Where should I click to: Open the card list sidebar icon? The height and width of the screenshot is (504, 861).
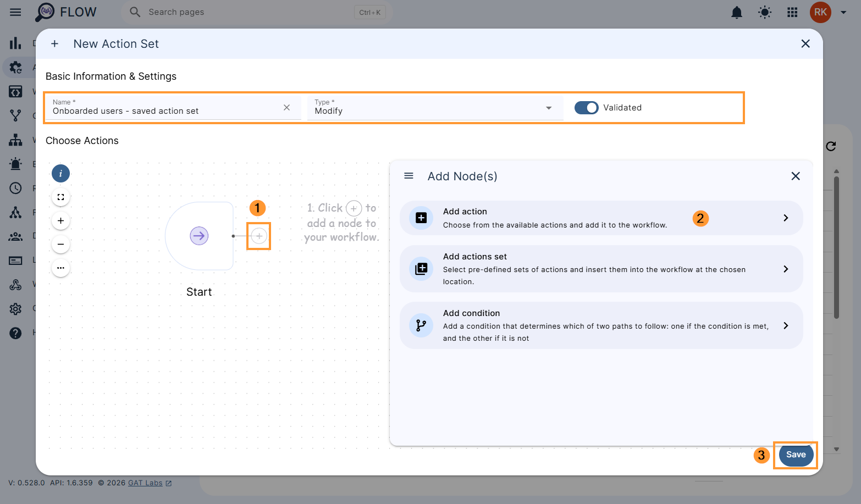(15, 261)
